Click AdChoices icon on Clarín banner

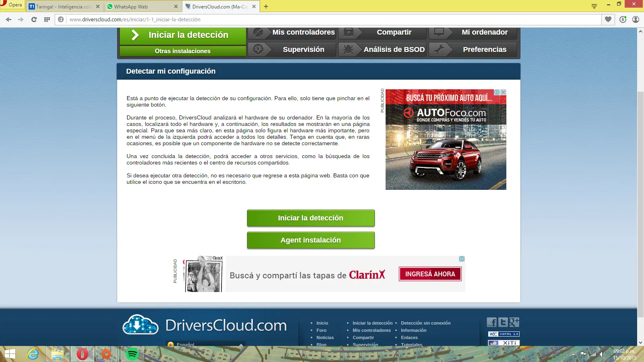[x=462, y=259]
